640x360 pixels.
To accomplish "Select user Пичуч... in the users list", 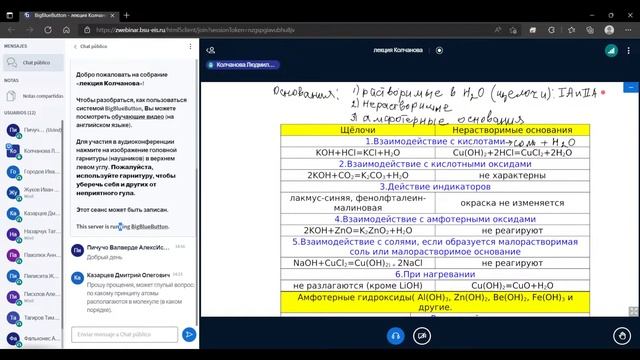I will (33, 130).
